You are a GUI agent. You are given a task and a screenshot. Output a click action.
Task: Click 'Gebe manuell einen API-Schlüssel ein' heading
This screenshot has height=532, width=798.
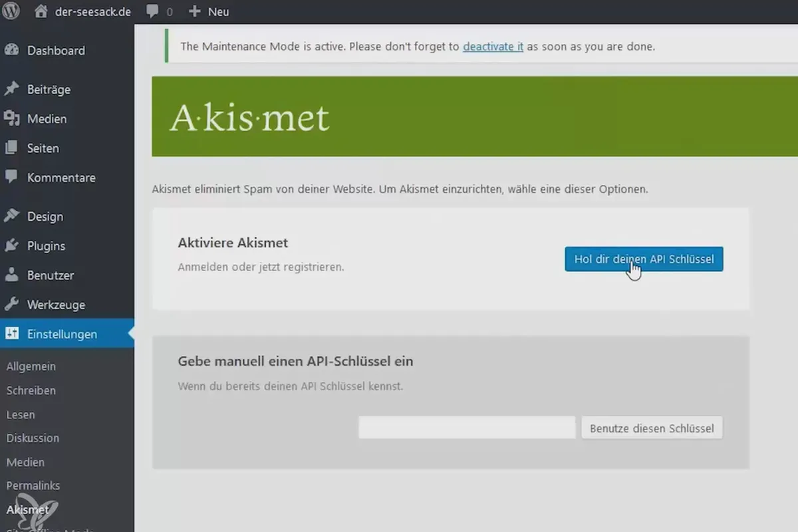(295, 361)
